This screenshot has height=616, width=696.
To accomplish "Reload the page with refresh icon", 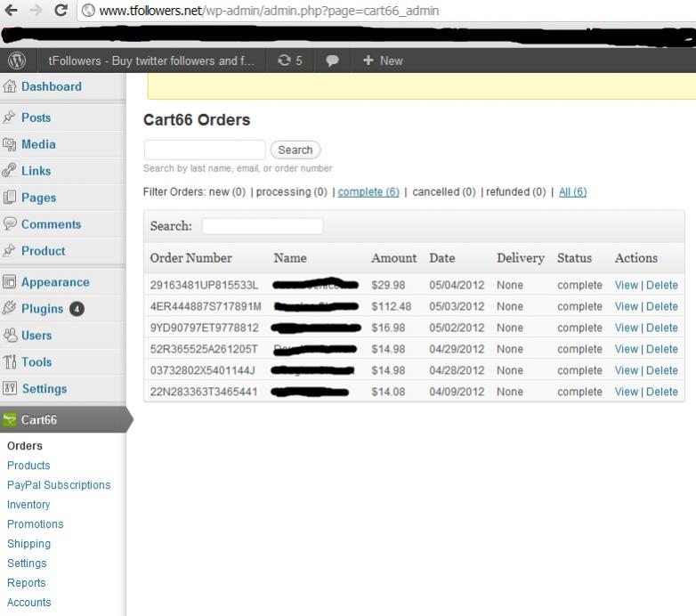I will coord(61,10).
